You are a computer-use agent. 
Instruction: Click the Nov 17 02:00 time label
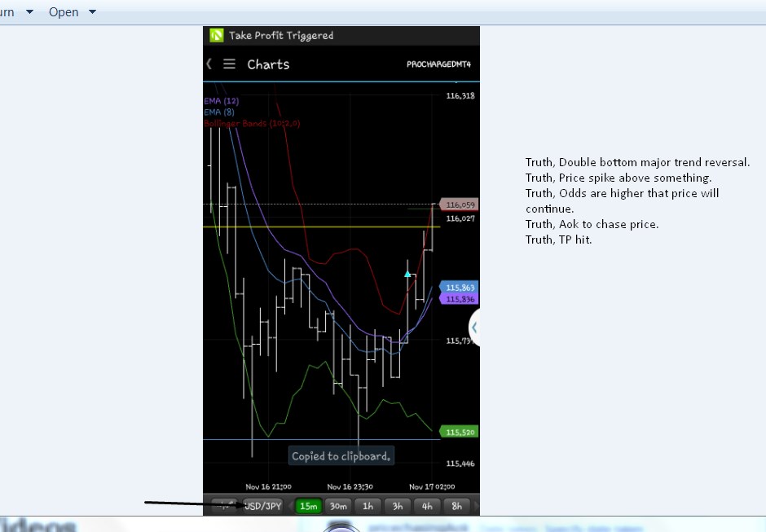(432, 486)
